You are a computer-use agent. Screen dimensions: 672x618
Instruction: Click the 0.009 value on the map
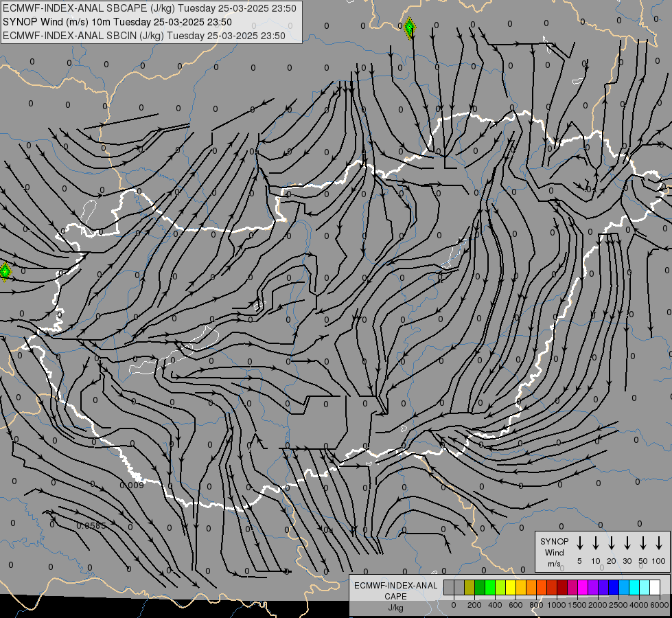(132, 485)
